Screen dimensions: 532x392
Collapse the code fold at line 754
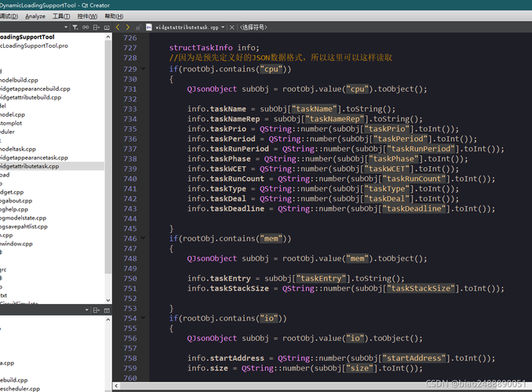coord(143,318)
